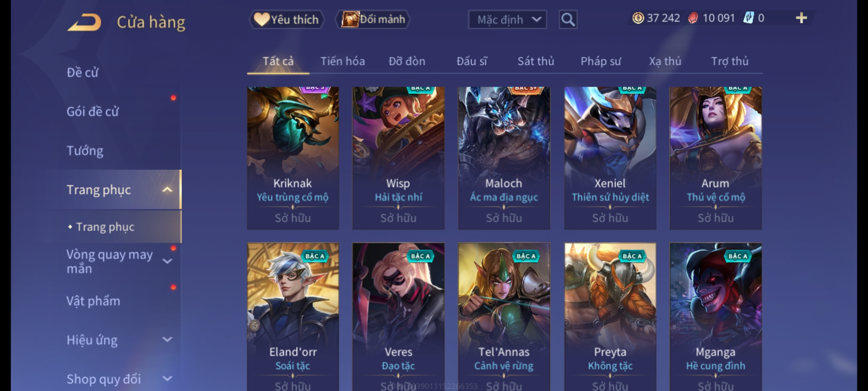Open the Mặc định sort dropdown
The image size is (868, 391).
pyautogui.click(x=507, y=20)
